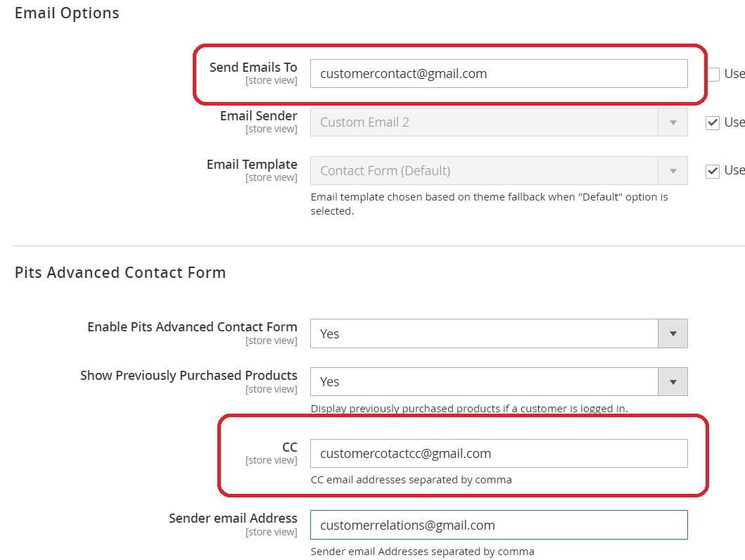Click the Email Sender label
745x560 pixels.
[258, 116]
